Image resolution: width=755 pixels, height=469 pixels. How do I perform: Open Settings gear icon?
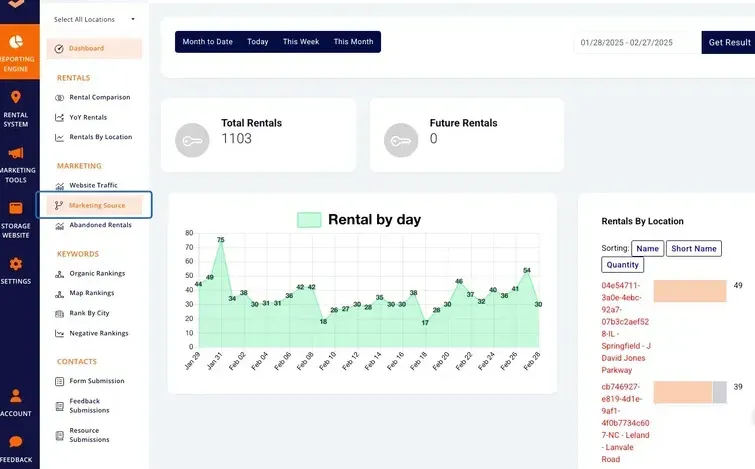(16, 264)
